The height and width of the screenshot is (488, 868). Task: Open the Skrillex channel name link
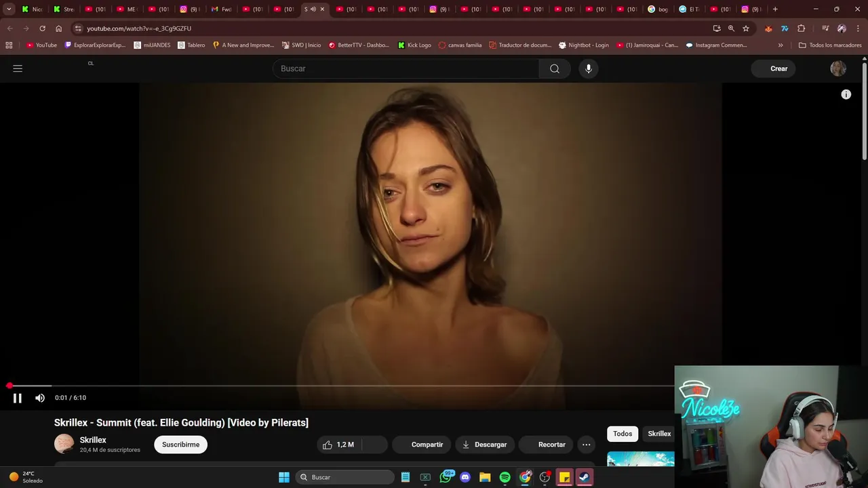(93, 440)
